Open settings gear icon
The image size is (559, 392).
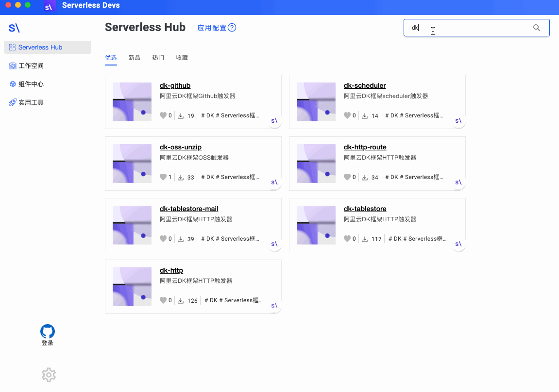point(49,375)
